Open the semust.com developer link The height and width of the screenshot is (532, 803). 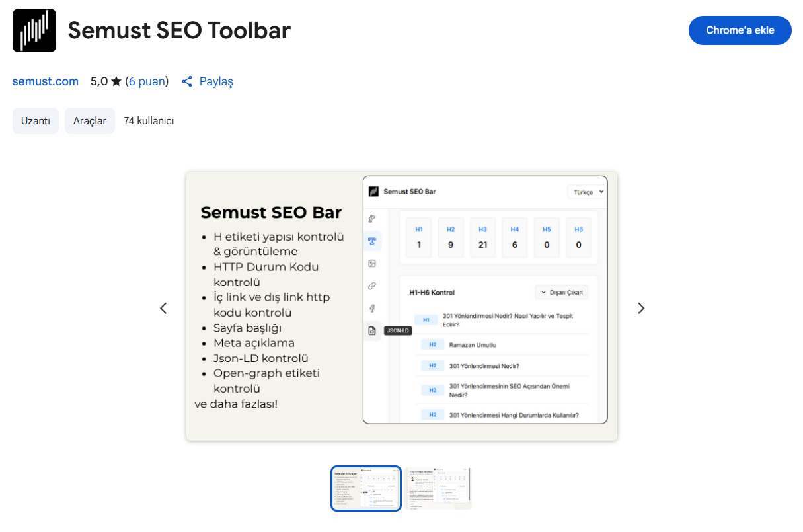[x=45, y=81]
